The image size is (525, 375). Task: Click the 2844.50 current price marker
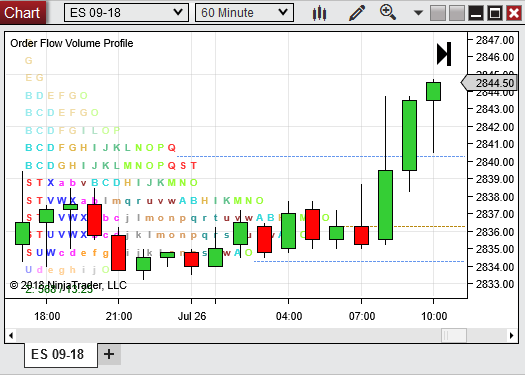coord(490,83)
